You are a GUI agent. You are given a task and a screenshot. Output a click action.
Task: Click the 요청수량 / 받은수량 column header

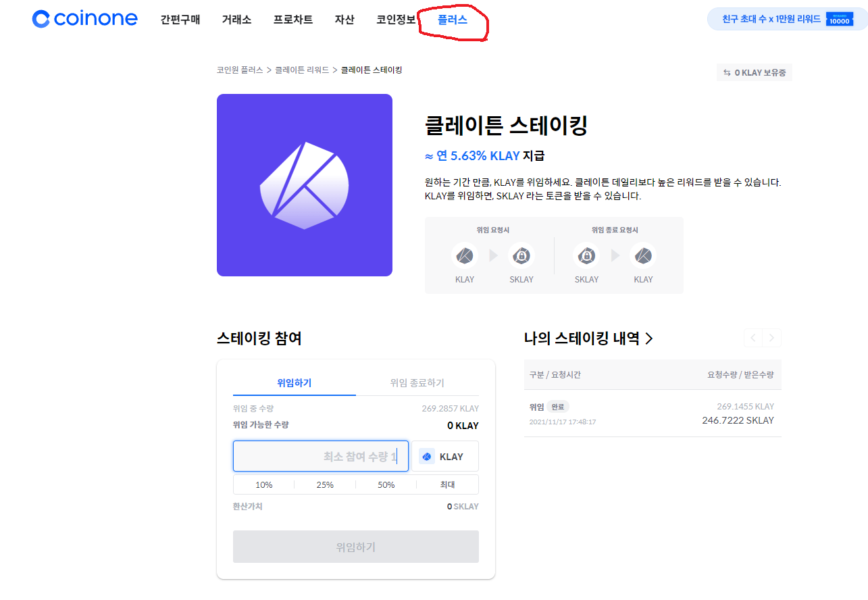click(740, 374)
